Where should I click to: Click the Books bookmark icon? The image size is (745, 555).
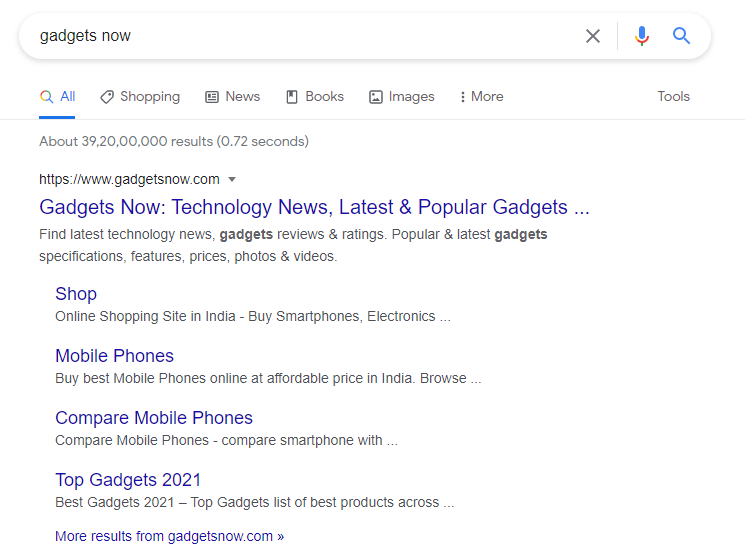point(292,97)
